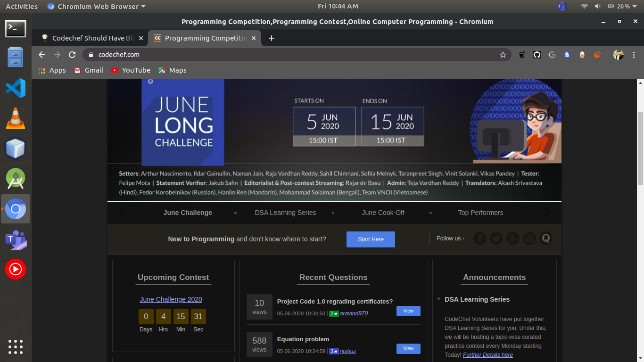Image resolution: width=644 pixels, height=362 pixels.
Task: Launch Android Studio from the dock
Action: (x=16, y=179)
